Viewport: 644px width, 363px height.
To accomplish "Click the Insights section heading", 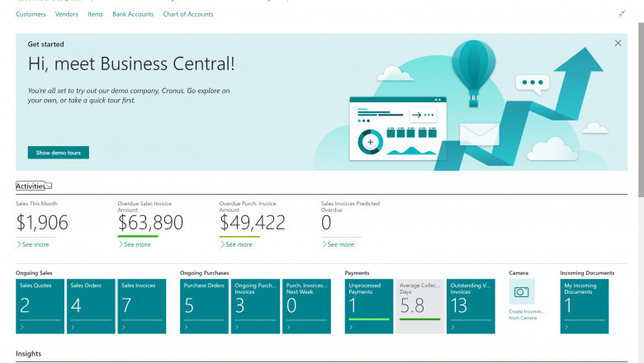I will [28, 354].
